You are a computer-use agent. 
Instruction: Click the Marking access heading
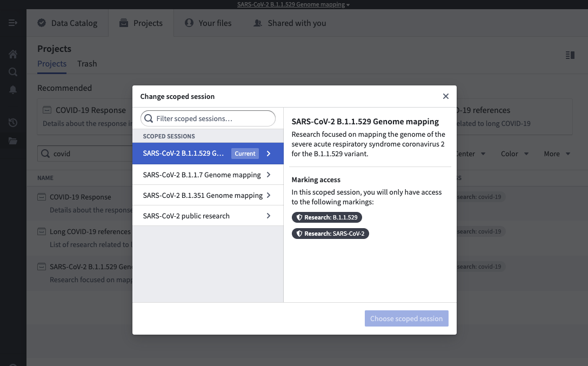316,179
